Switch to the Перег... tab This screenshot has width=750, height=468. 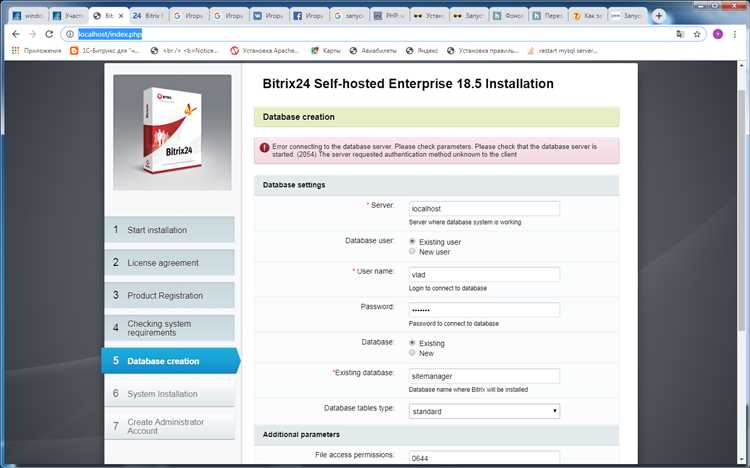pyautogui.click(x=548, y=16)
